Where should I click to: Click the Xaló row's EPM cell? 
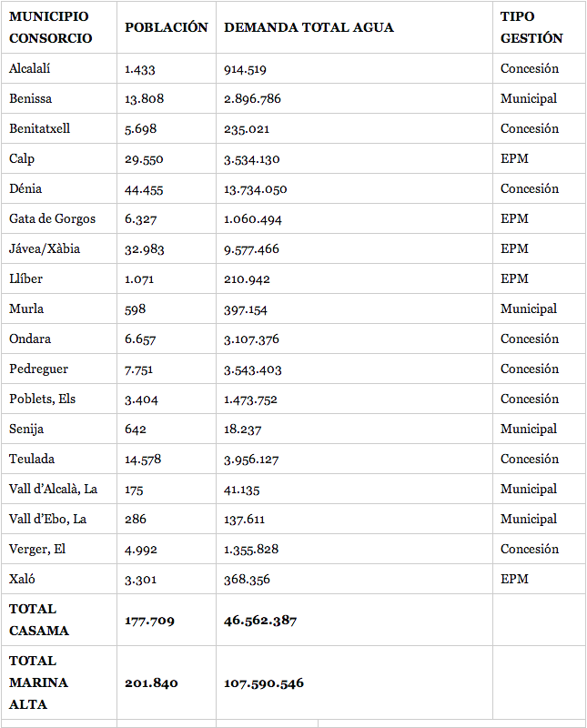click(514, 579)
